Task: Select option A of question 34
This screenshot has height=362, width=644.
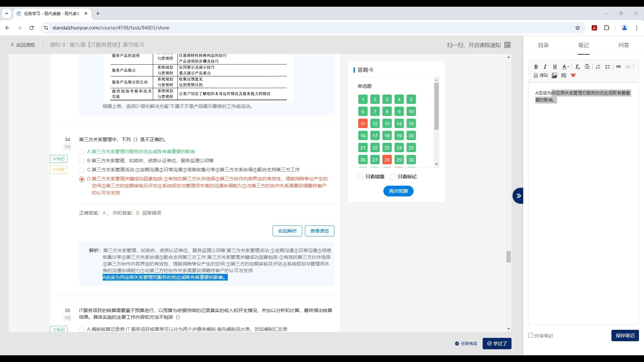Action: 82,152
